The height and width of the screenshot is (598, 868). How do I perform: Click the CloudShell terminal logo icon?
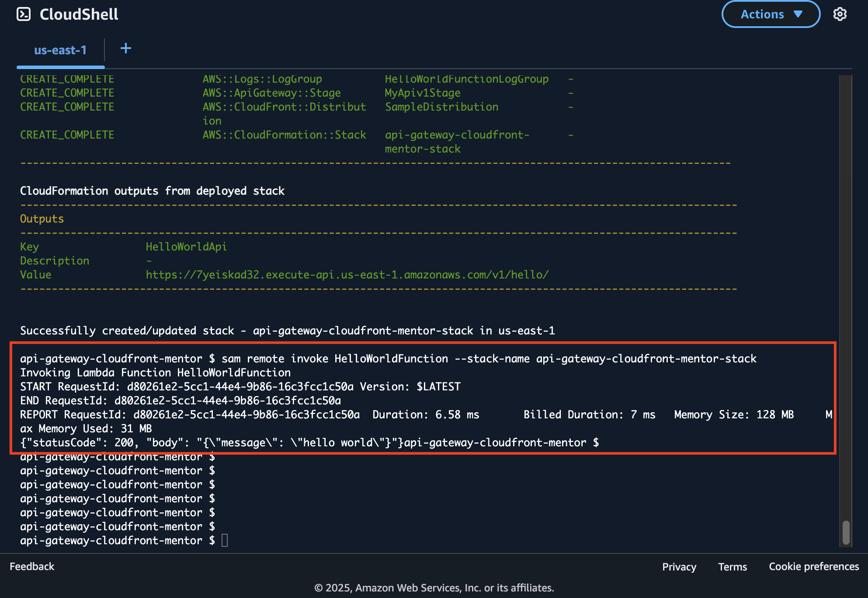24,14
